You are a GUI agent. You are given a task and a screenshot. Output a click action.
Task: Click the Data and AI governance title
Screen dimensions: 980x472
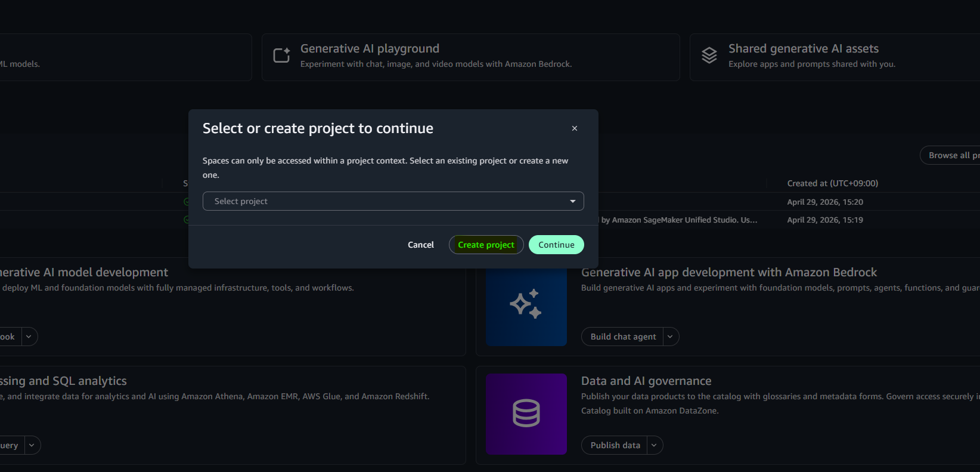point(646,381)
